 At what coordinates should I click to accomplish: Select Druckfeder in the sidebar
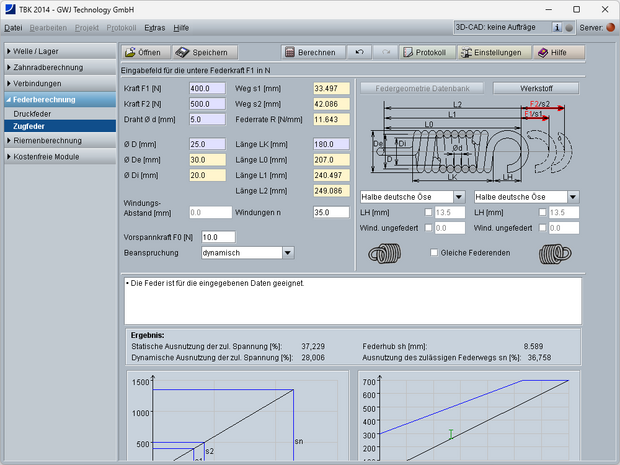click(34, 114)
